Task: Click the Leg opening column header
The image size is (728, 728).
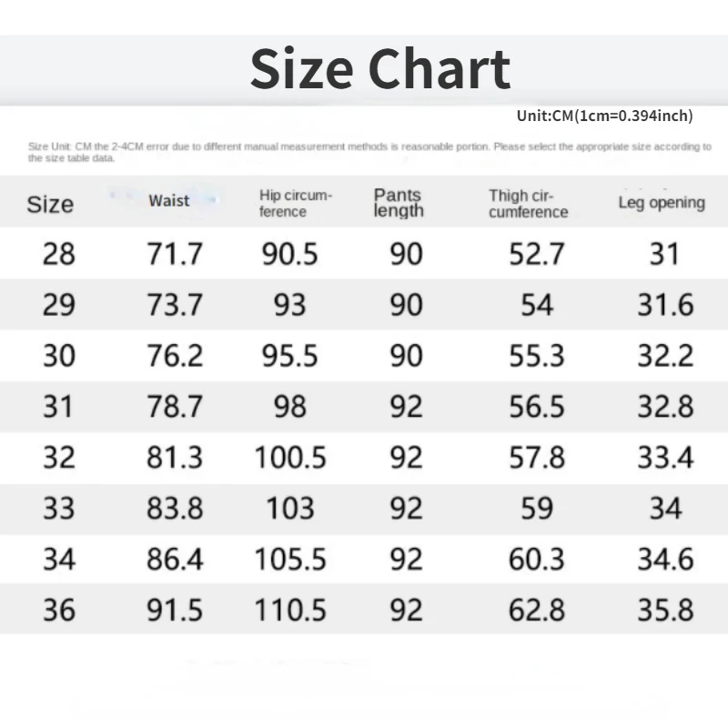Action: point(662,202)
